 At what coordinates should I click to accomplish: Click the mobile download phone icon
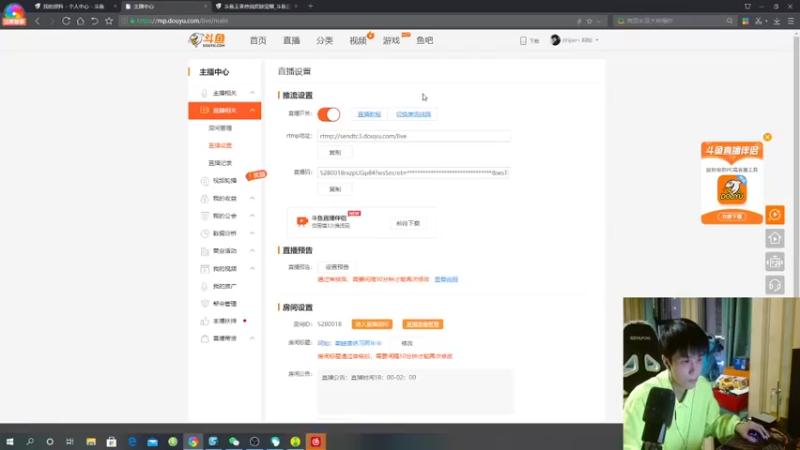(523, 40)
